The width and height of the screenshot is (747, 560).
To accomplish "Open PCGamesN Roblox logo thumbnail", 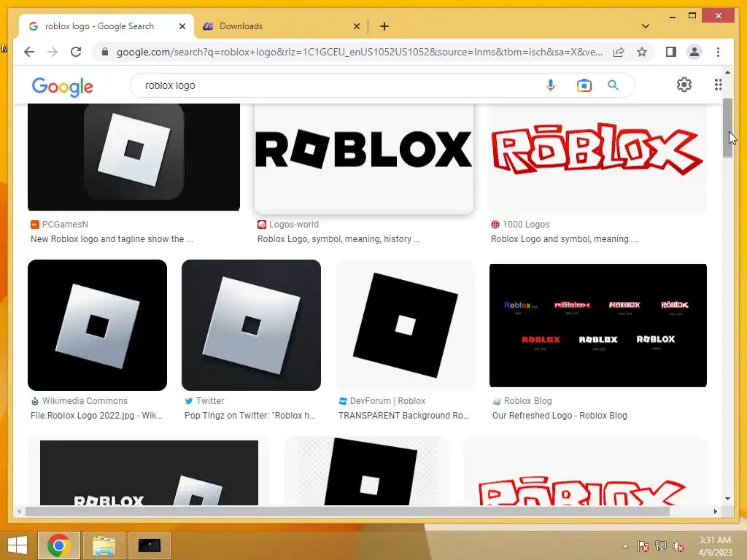I will coord(134,157).
